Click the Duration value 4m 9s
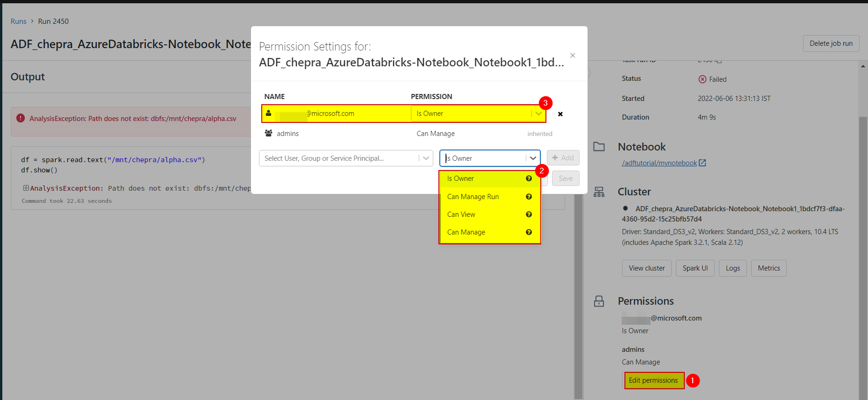The width and height of the screenshot is (868, 400). pyautogui.click(x=707, y=117)
